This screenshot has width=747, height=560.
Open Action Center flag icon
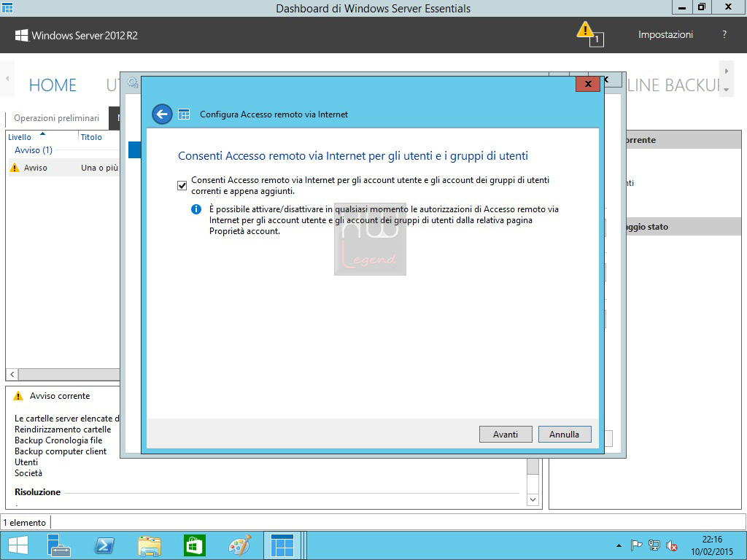[636, 545]
